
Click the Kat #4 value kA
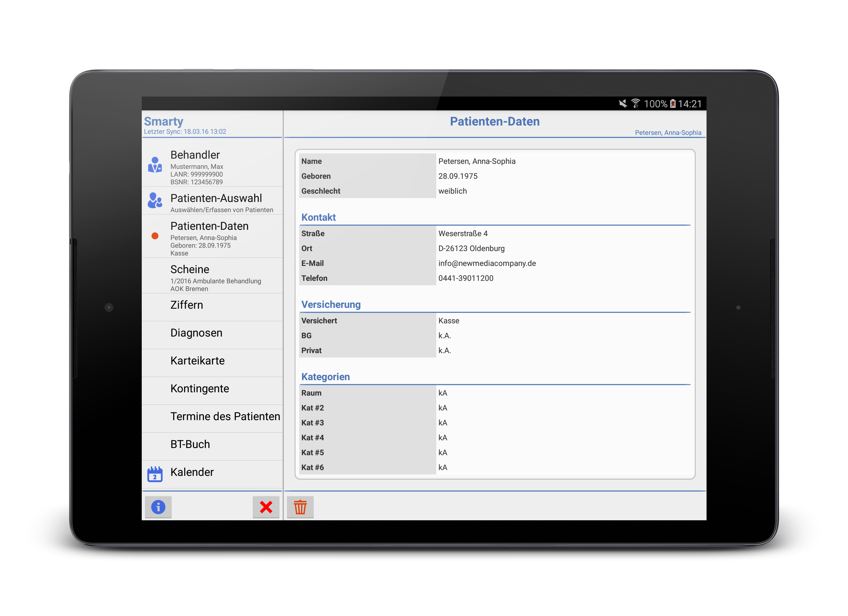point(443,438)
